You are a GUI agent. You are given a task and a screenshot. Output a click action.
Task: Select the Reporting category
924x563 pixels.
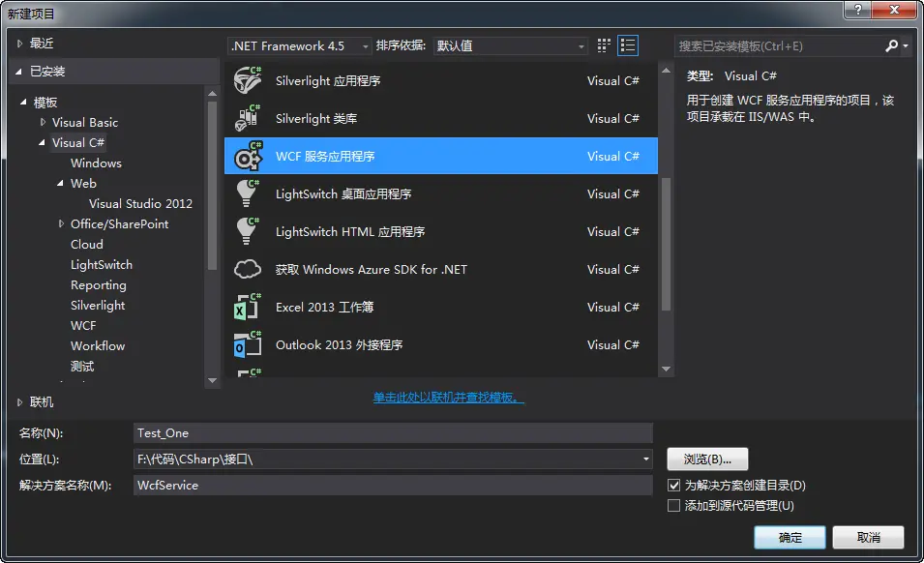pyautogui.click(x=99, y=285)
